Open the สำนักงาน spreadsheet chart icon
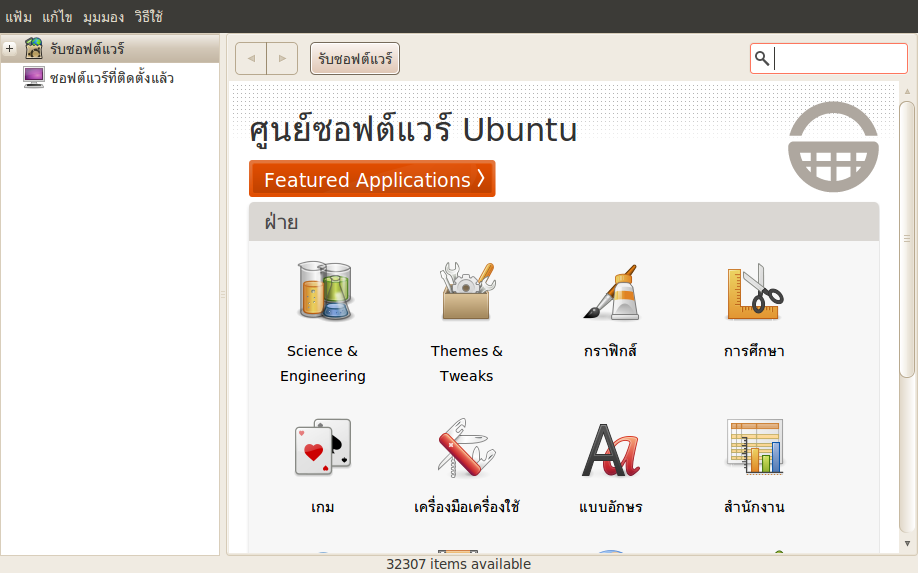918x573 pixels. pyautogui.click(x=755, y=446)
